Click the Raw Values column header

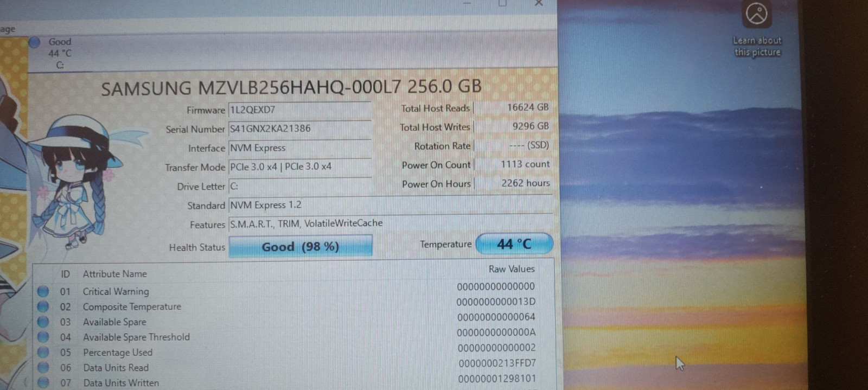click(512, 269)
